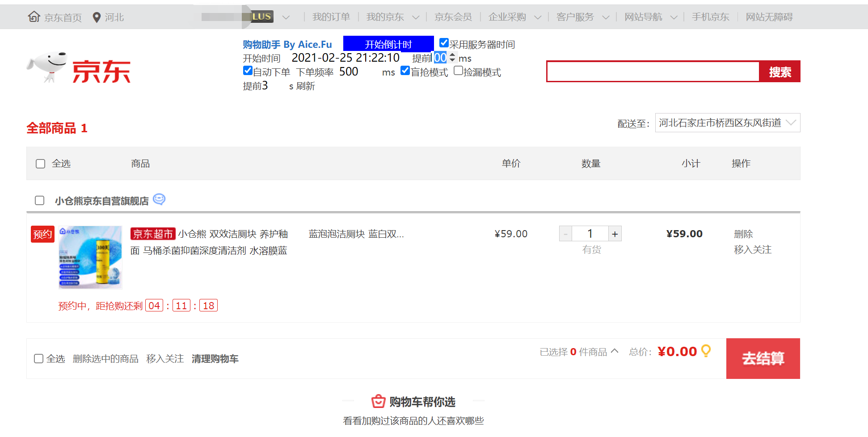This screenshot has height=437, width=868.
Task: Open chat icon next to 小仓熊京东自营旗舰店
Action: coord(159,199)
